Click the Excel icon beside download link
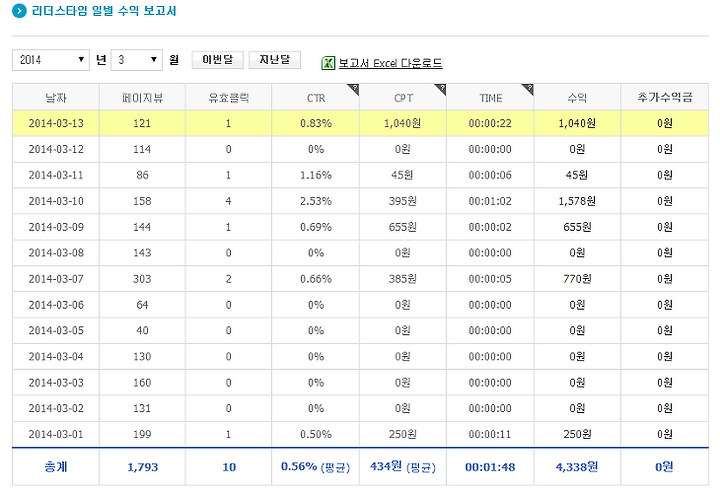The height and width of the screenshot is (496, 720). [x=328, y=63]
